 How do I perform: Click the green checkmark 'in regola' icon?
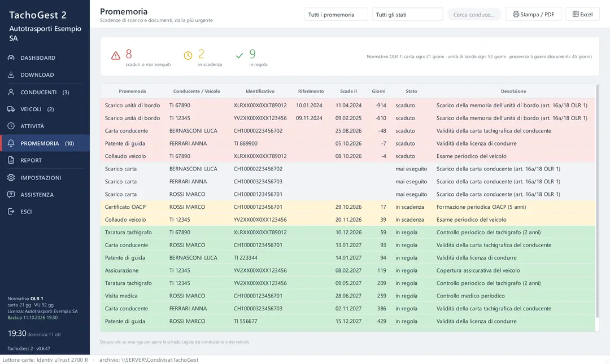click(x=239, y=56)
